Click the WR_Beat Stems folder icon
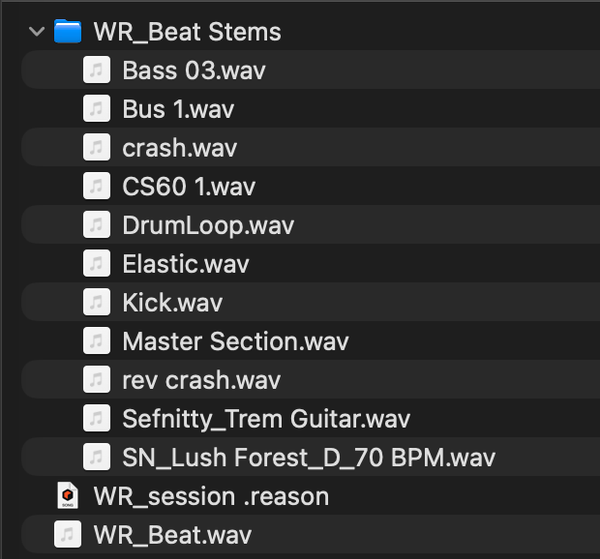Image resolution: width=600 pixels, height=559 pixels. click(x=68, y=32)
